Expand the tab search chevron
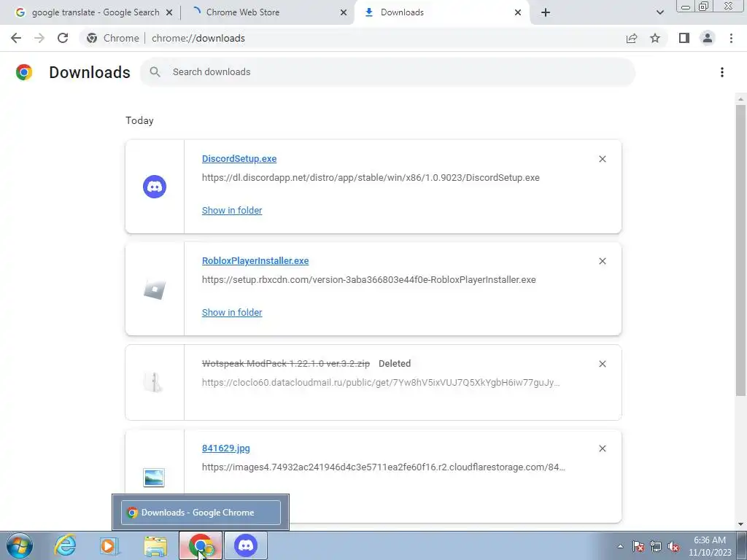This screenshot has width=747, height=560. (x=659, y=12)
